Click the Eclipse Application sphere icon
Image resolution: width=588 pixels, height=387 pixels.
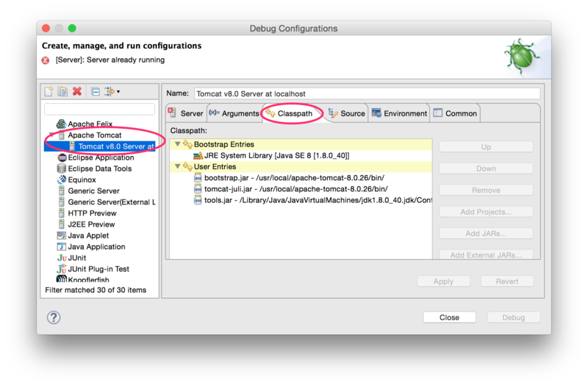click(62, 157)
